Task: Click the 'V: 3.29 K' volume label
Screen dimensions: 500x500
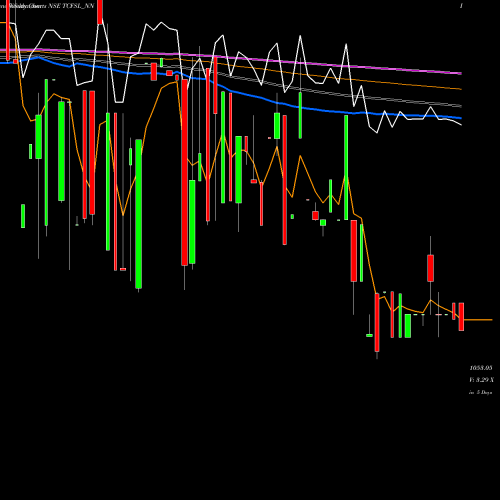Action: [481, 380]
